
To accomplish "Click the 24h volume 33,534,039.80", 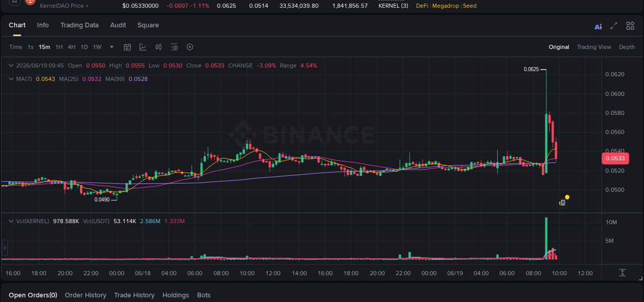I will point(299,6).
